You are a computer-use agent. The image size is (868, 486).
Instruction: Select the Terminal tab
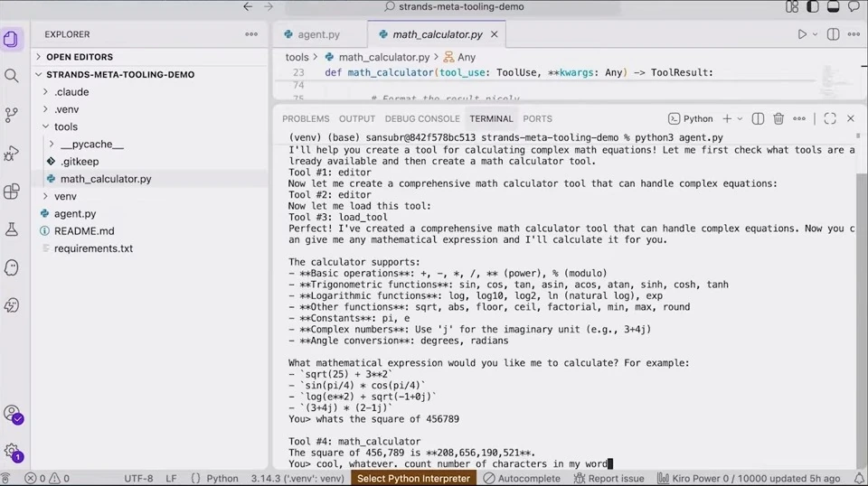point(491,119)
